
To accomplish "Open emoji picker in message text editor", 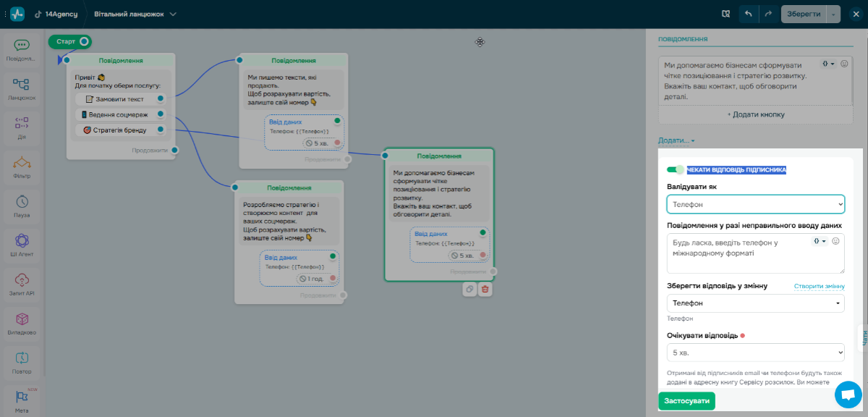I will [x=843, y=64].
